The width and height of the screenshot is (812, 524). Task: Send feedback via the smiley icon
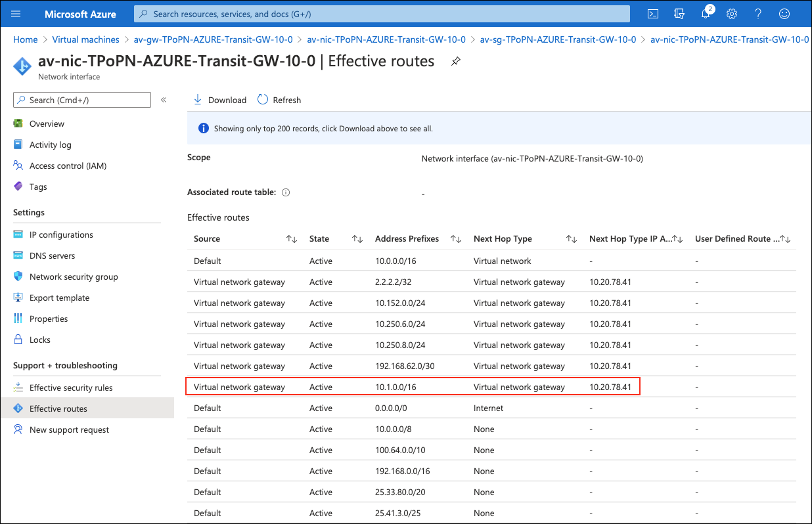(x=784, y=13)
